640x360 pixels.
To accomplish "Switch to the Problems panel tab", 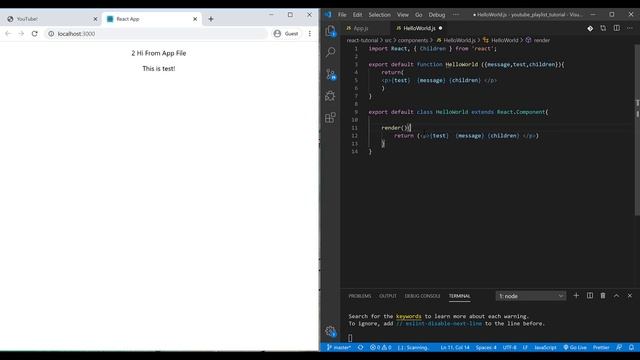I will pos(360,296).
